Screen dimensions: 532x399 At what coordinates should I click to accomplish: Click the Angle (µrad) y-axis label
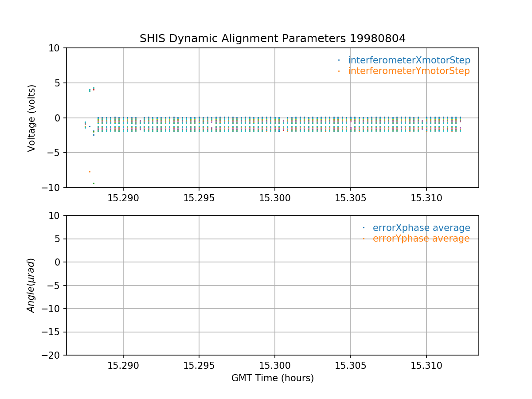[x=31, y=285]
